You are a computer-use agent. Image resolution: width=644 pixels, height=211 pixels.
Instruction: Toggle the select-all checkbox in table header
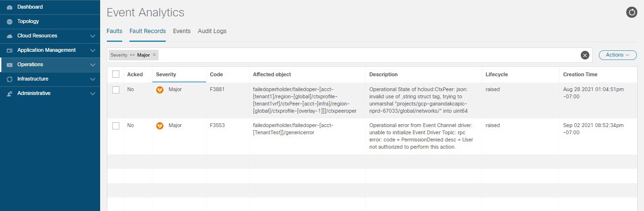115,74
